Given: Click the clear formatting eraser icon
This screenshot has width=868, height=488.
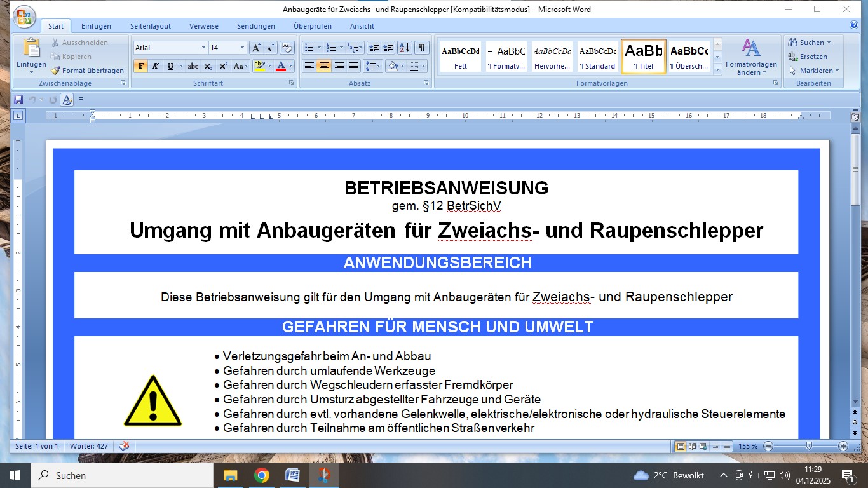Looking at the screenshot, I should click(287, 48).
